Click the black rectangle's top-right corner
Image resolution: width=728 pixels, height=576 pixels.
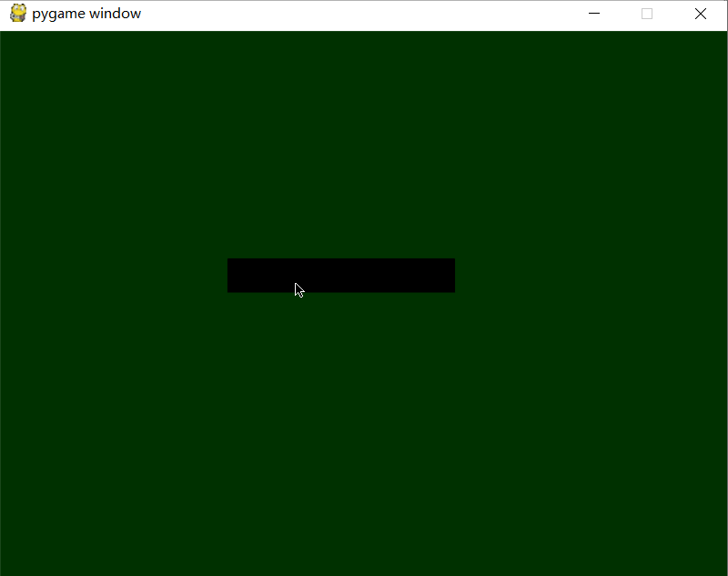(x=452, y=260)
